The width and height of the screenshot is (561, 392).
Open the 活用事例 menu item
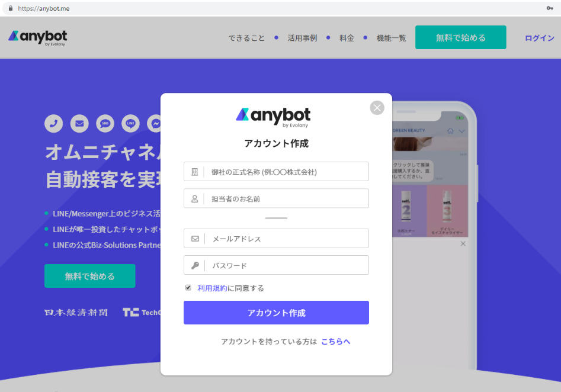pos(302,38)
